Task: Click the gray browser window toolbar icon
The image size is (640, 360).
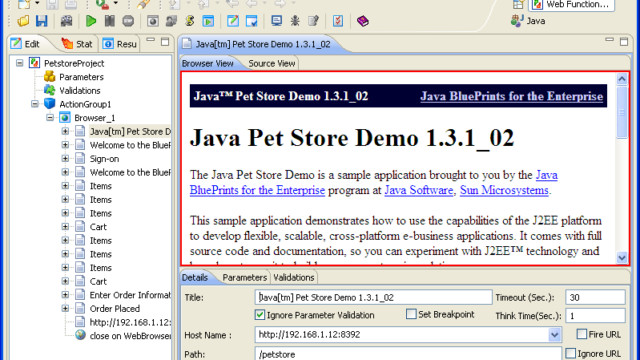Action: (x=153, y=21)
